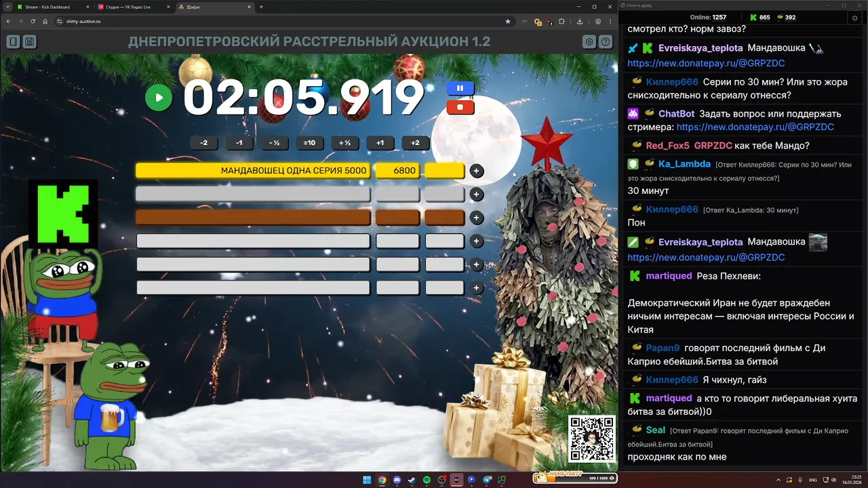Add two minutes with the +2 button
The height and width of the screenshot is (488, 868).
[415, 143]
